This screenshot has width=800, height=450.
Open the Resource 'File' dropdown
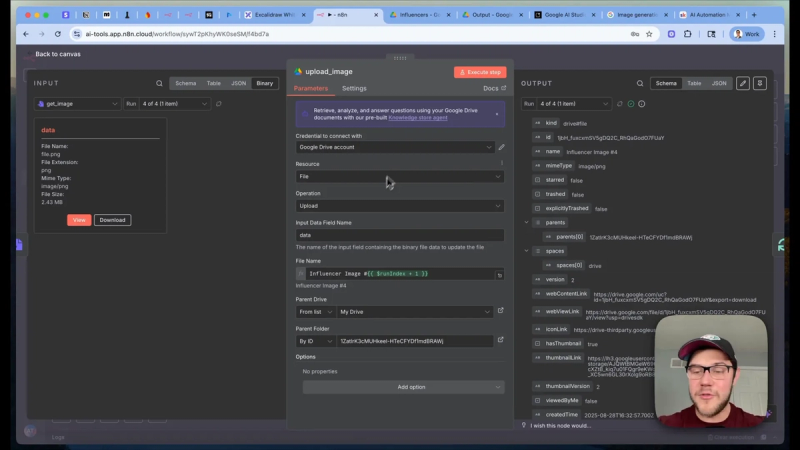point(399,177)
